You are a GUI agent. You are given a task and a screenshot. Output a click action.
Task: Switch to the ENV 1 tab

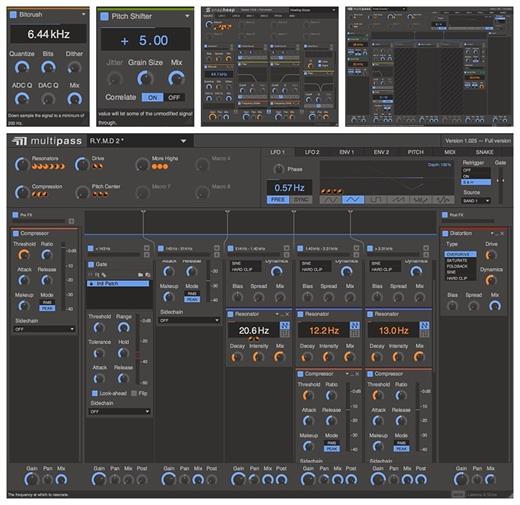[347, 152]
